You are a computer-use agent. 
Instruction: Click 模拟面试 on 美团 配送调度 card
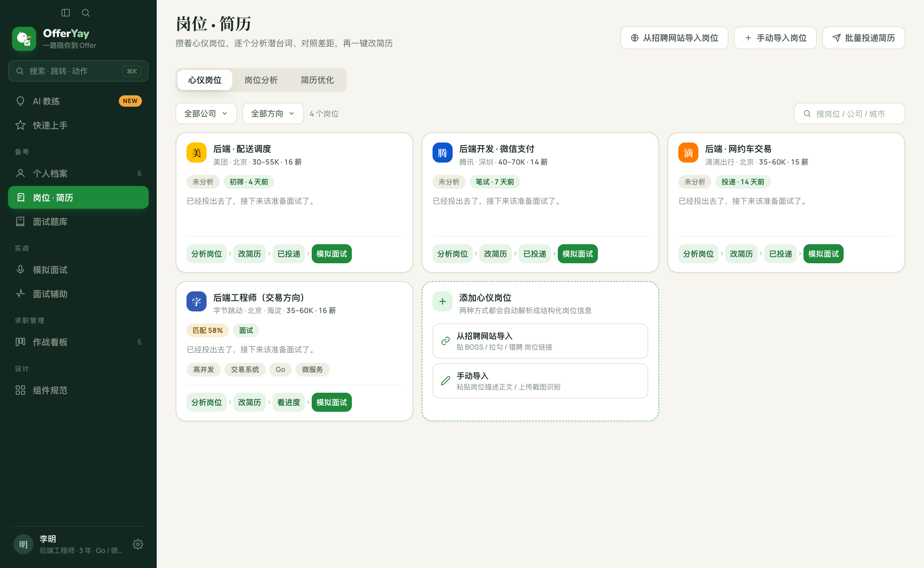tap(331, 254)
